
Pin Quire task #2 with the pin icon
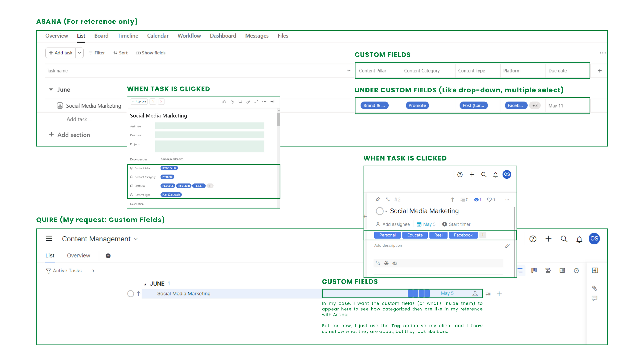[378, 199]
